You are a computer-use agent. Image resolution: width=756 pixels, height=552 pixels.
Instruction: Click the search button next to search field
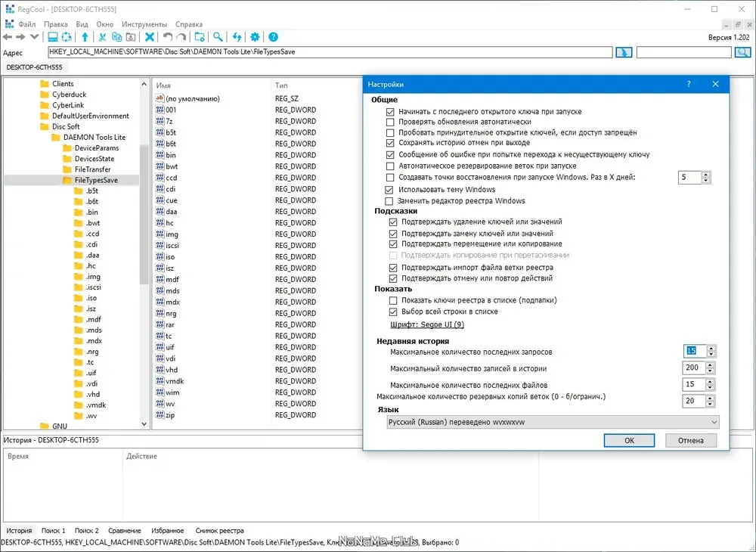pos(742,52)
